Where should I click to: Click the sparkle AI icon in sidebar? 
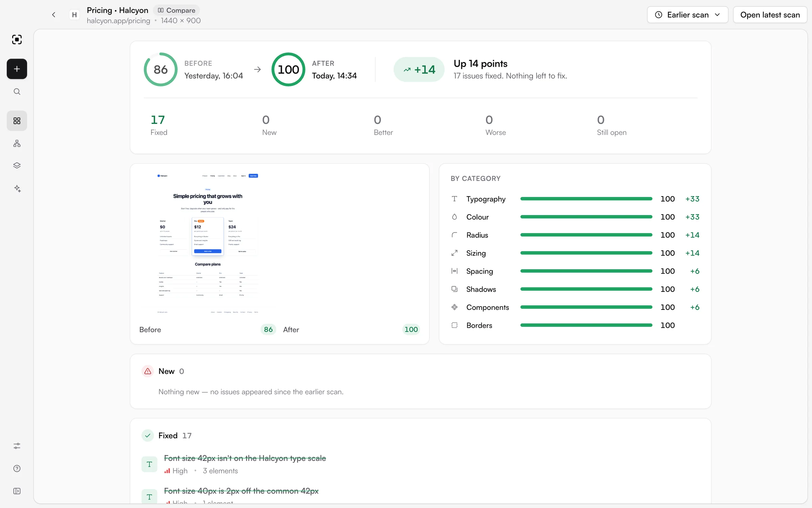(x=17, y=189)
